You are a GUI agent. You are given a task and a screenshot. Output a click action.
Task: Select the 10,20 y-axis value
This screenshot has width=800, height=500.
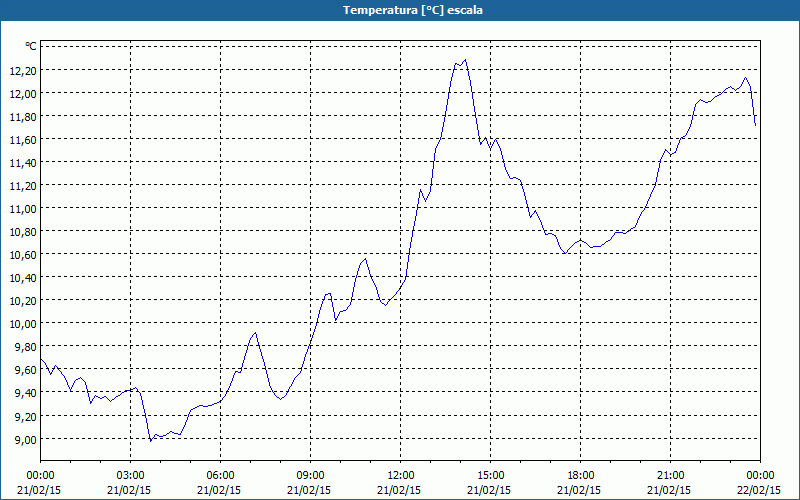(x=23, y=301)
